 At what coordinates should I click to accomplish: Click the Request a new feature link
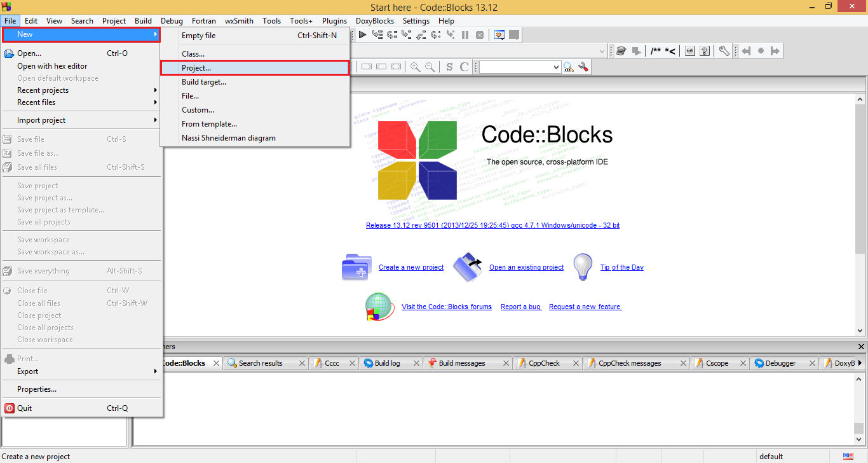click(x=585, y=307)
